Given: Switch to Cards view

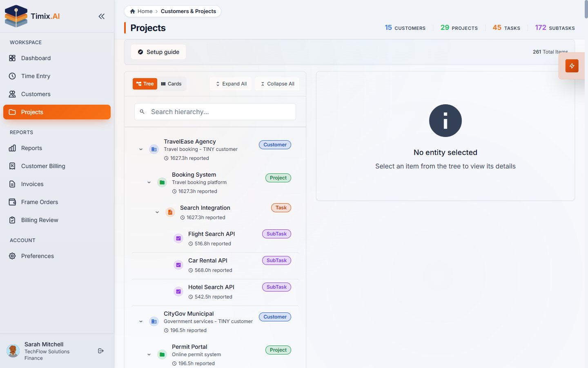Looking at the screenshot, I should tap(171, 84).
